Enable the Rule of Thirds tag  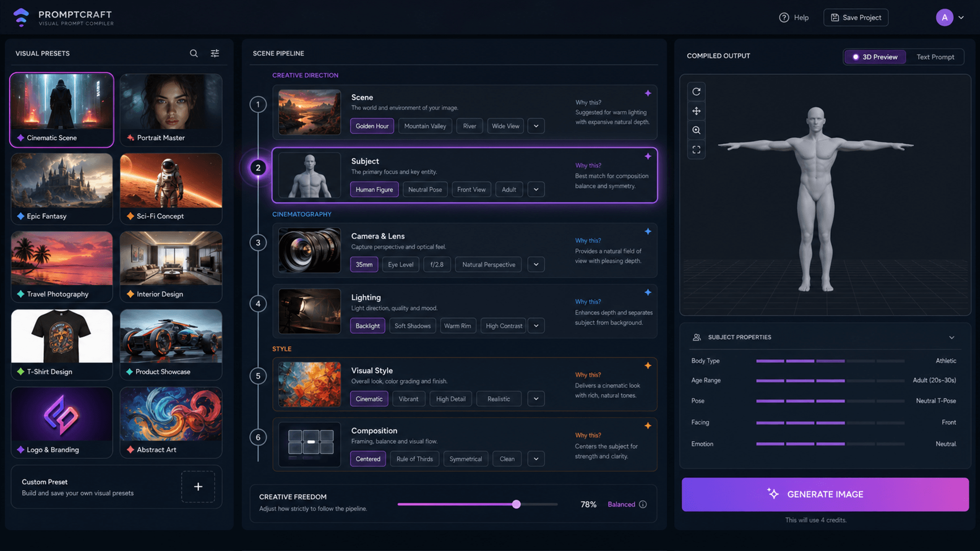click(x=414, y=459)
